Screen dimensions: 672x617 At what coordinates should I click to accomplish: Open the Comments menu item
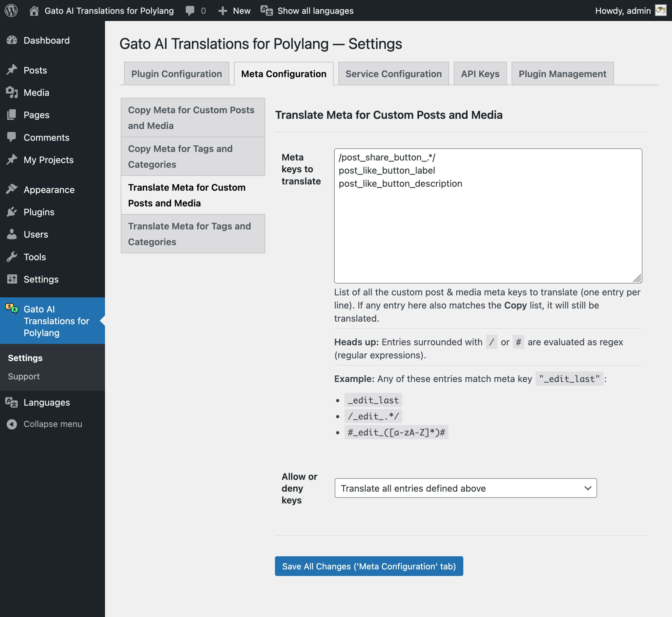coord(52,137)
